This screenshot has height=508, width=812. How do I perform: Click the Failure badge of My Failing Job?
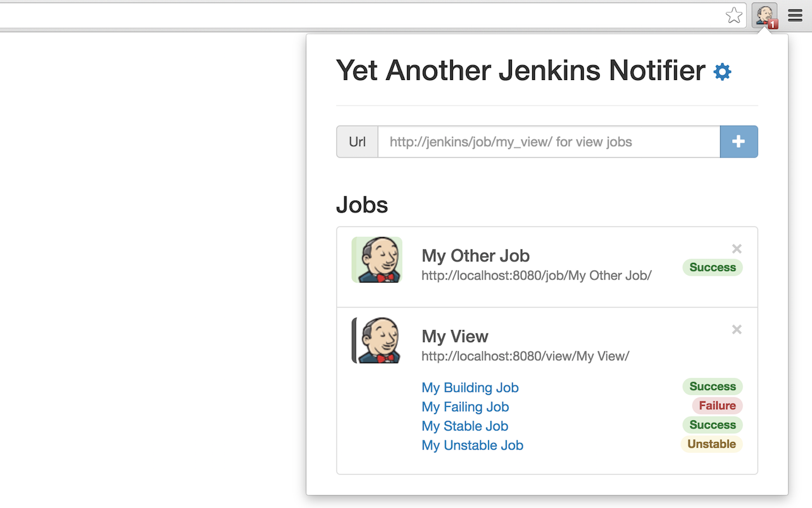click(x=717, y=406)
